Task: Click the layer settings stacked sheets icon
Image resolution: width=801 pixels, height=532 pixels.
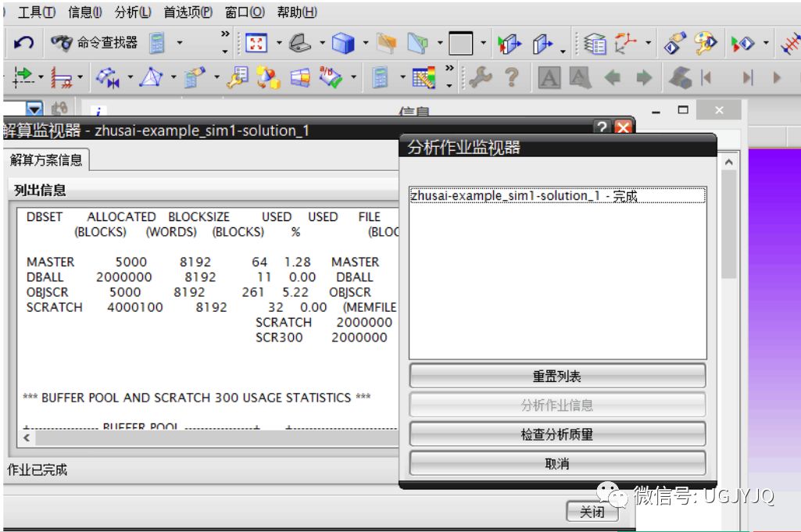Action: [x=595, y=44]
